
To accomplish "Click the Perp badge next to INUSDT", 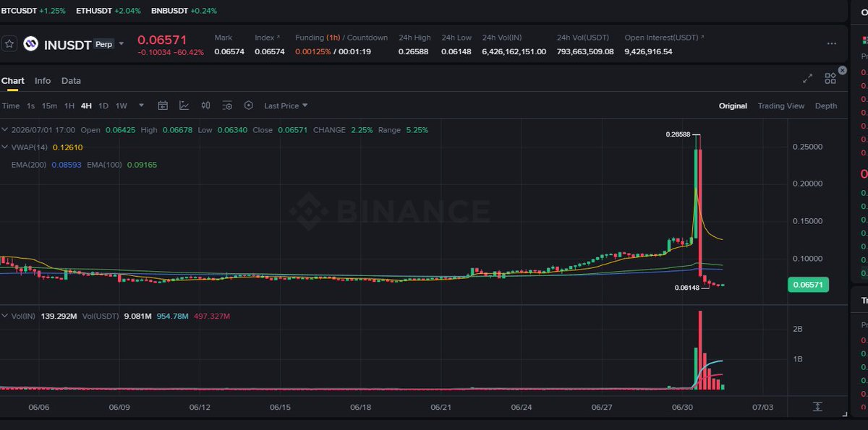I will point(104,44).
